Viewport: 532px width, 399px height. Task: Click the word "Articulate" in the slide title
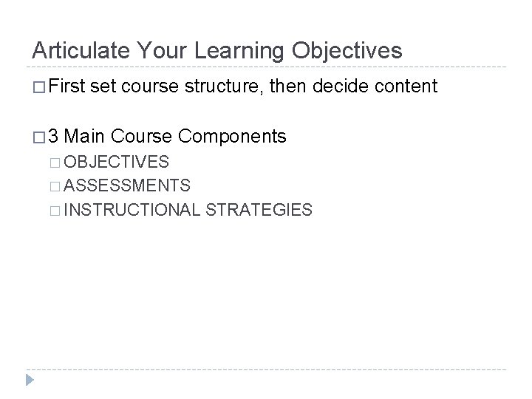pos(71,51)
